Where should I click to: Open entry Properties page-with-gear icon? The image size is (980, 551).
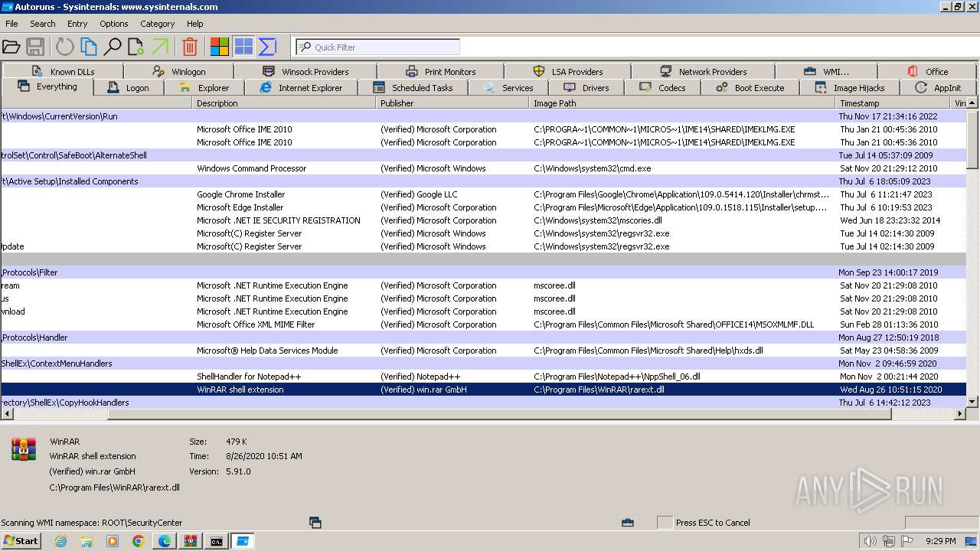[x=136, y=47]
